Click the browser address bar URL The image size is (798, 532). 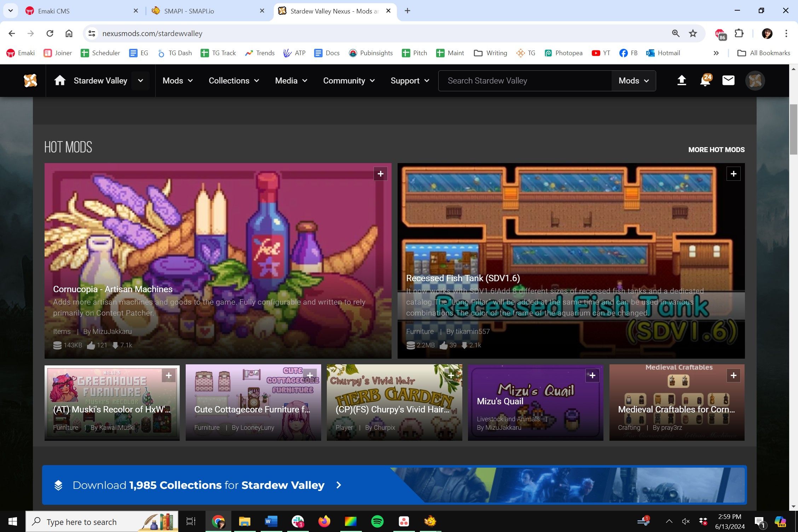coord(152,33)
